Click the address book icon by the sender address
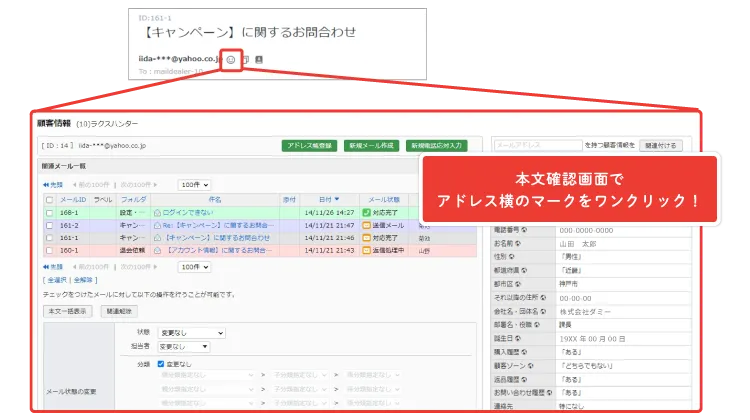The image size is (750, 420). (x=259, y=60)
